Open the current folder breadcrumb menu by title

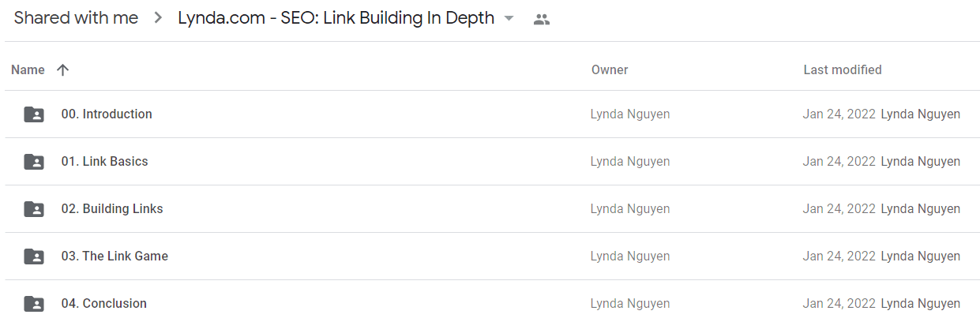pos(336,18)
